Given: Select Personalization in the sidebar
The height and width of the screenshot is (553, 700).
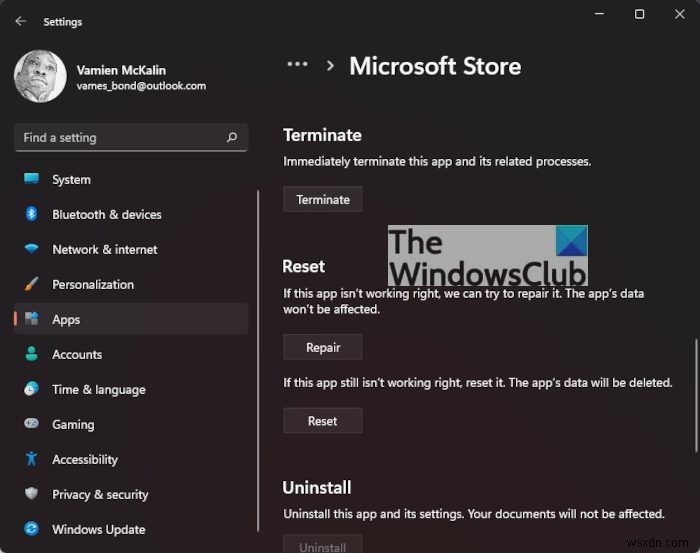Looking at the screenshot, I should 131,284.
